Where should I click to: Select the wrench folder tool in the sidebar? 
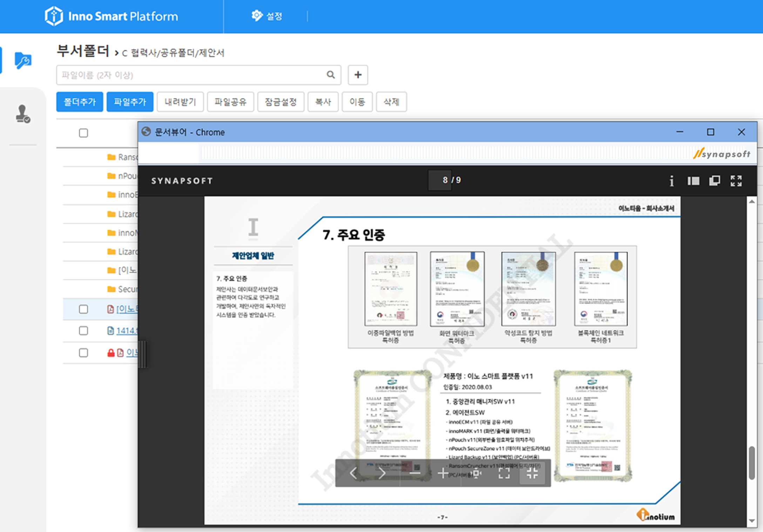[22, 60]
